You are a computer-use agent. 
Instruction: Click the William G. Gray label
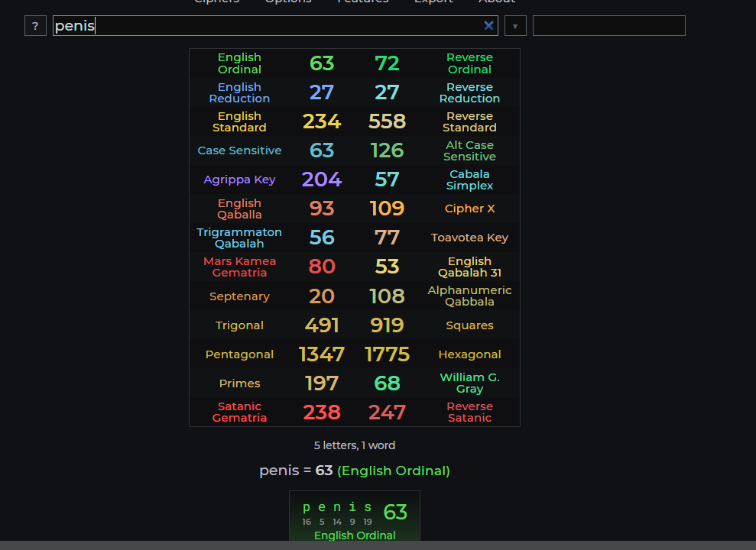click(469, 383)
